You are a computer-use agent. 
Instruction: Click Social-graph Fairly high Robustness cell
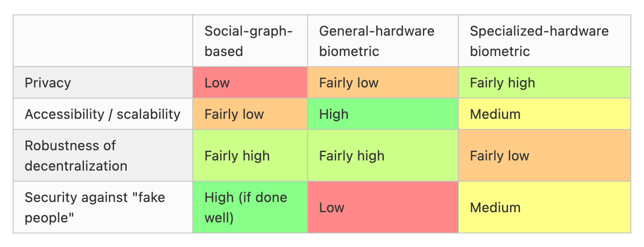[250, 155]
